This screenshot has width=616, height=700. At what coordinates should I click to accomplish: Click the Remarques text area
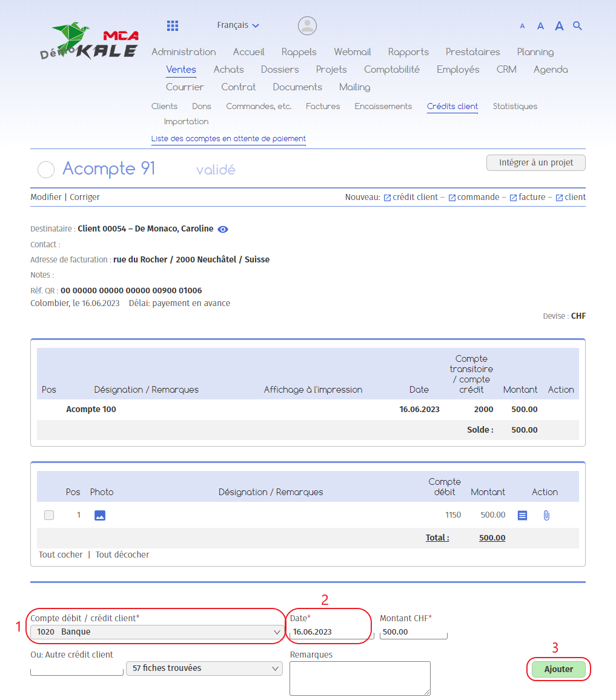360,679
